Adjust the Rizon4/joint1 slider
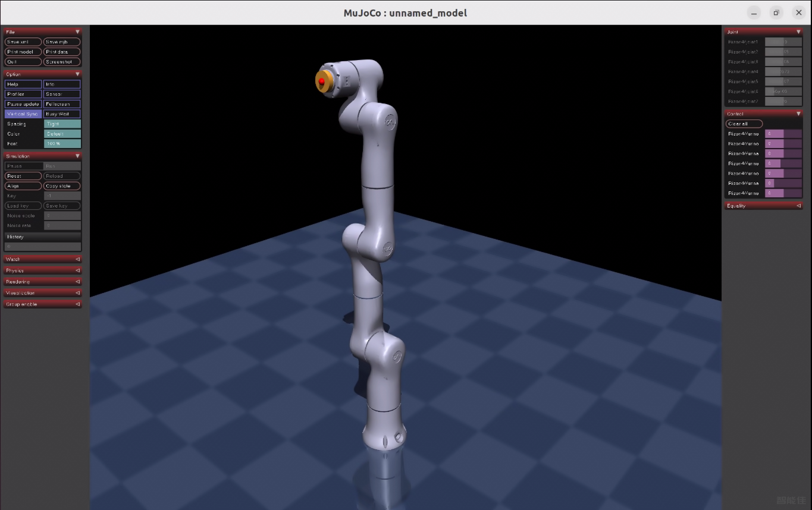812x510 pixels. [783, 42]
